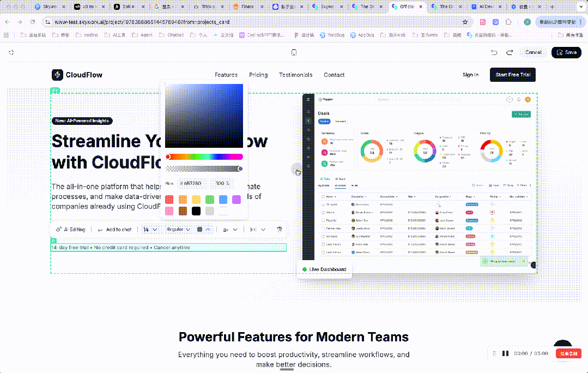
Task: Open the Chrome tab search chevron
Action: tap(581, 7)
